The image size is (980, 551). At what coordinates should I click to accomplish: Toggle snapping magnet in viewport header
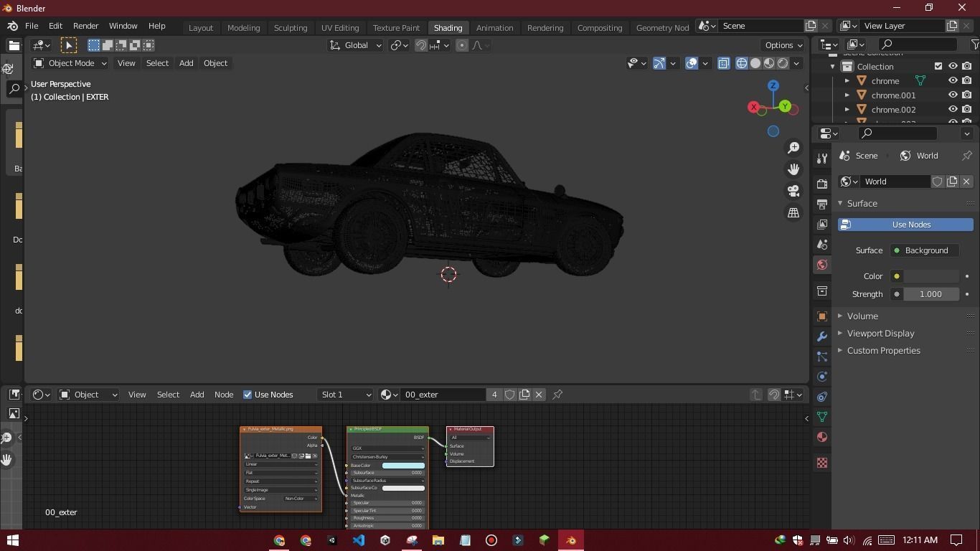421,45
